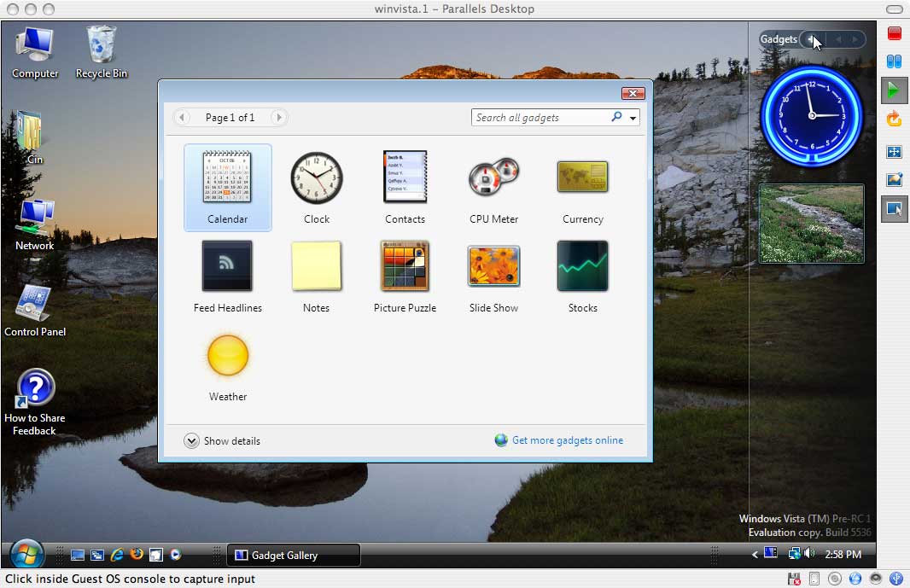Viewport: 910px width, 588px height.
Task: Select the Calendar gadget
Action: tap(227, 188)
